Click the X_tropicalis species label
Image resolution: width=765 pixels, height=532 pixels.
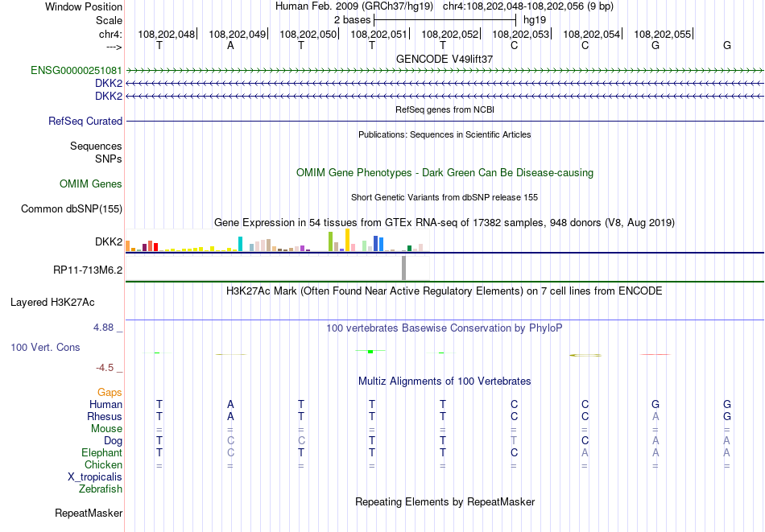tap(95, 477)
